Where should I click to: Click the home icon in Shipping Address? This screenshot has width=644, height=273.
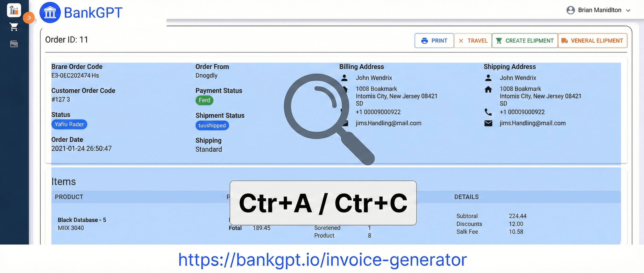488,89
